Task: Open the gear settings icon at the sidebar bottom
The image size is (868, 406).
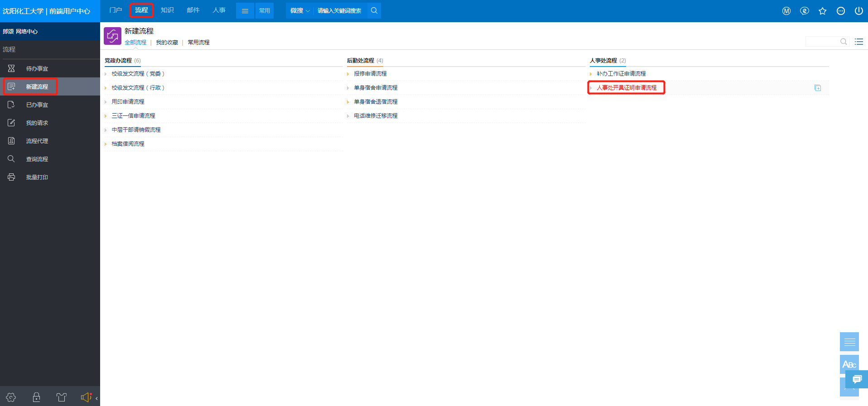Action: [x=11, y=397]
